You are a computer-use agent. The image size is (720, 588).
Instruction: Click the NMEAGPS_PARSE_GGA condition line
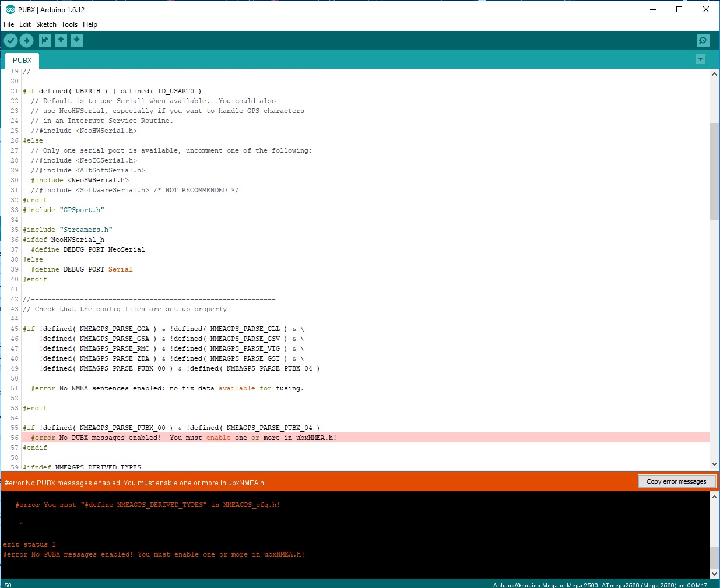163,329
